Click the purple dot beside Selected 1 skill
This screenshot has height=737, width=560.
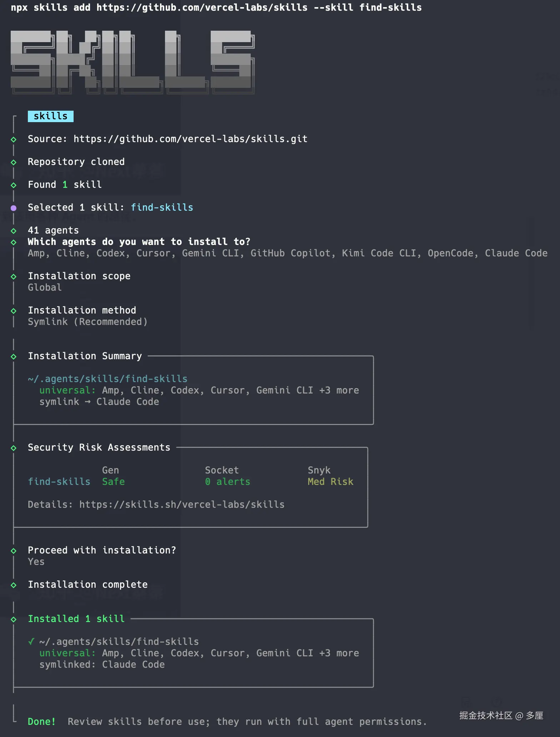click(14, 208)
